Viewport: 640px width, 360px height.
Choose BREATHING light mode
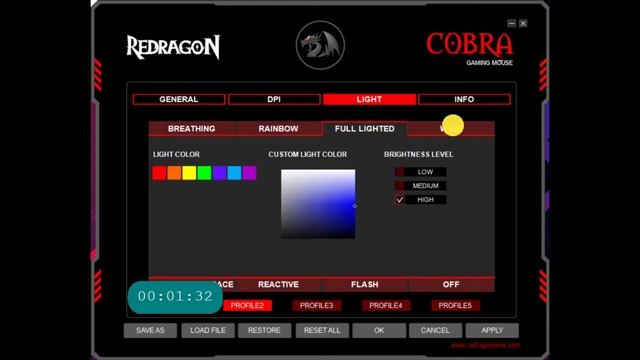191,129
